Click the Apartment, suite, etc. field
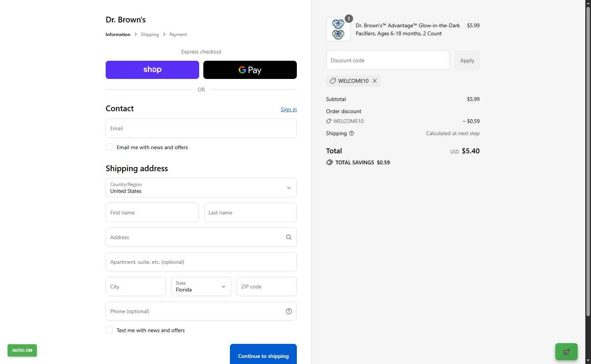The image size is (591, 364). (201, 262)
